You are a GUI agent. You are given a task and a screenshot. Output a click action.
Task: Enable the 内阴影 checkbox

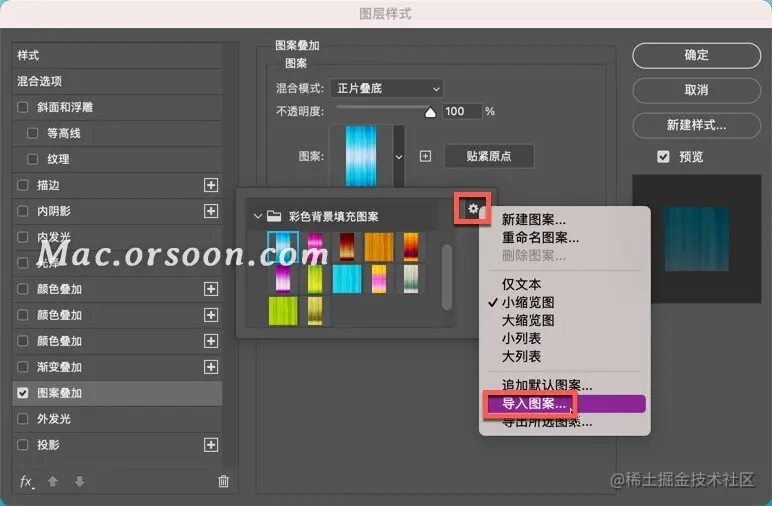pos(23,211)
